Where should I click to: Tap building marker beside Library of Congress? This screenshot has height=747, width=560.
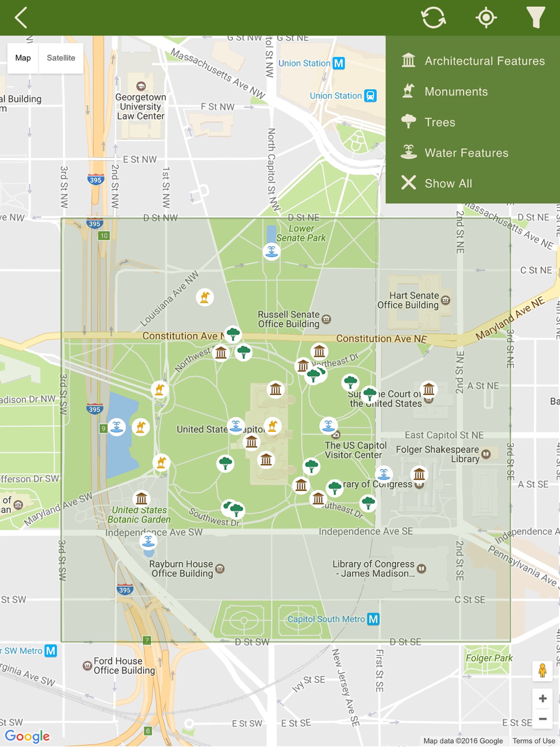[x=419, y=474]
